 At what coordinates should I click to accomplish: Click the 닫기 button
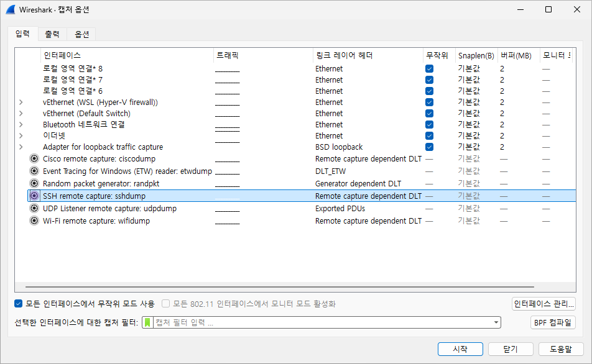pos(511,349)
